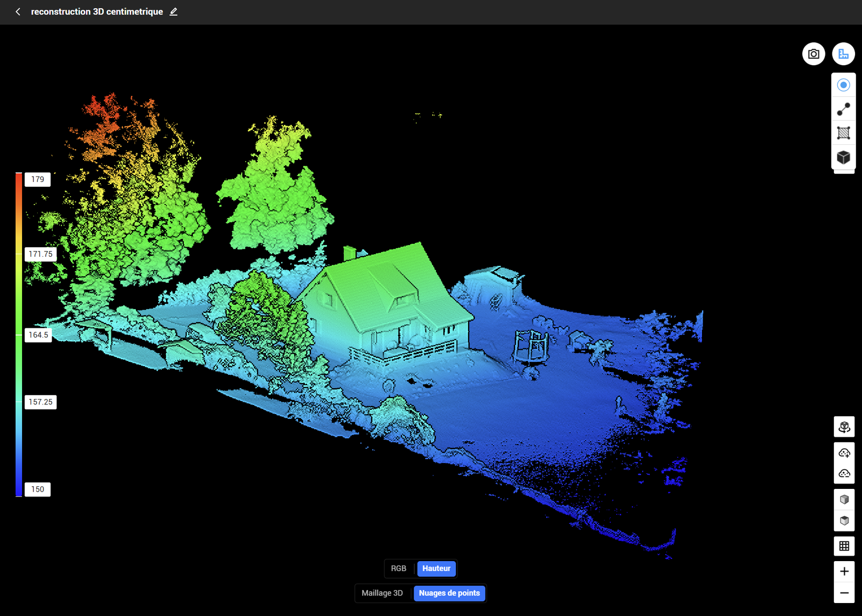Screen dimensions: 862x616
Task: Go back using the top-left arrow
Action: tap(18, 12)
